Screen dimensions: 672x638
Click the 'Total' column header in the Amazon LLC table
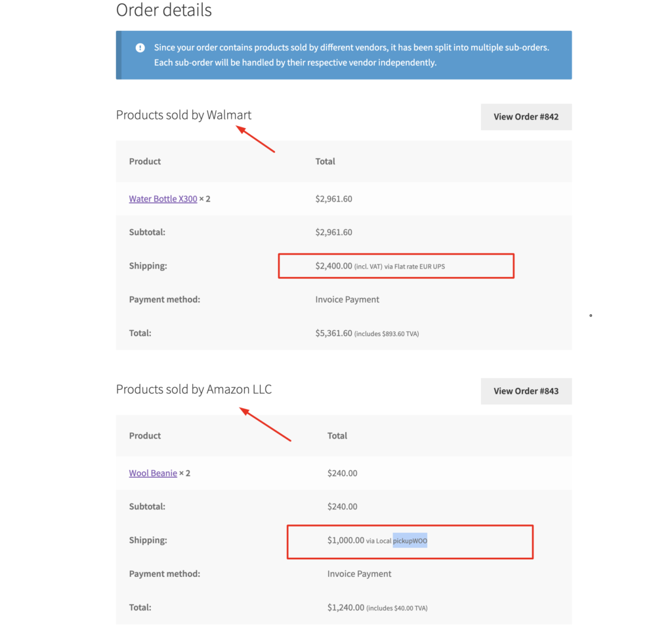tap(337, 436)
